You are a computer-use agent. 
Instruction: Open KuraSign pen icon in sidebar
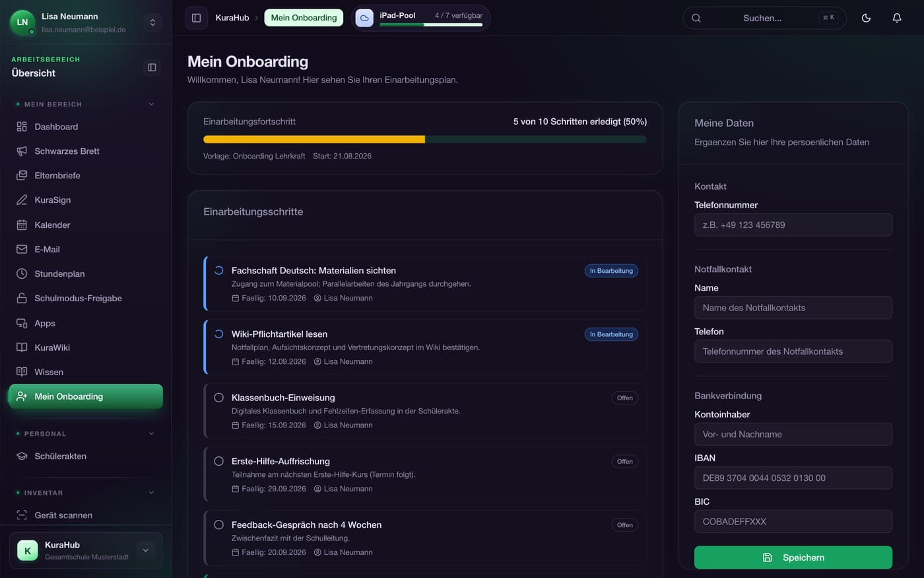click(x=22, y=200)
